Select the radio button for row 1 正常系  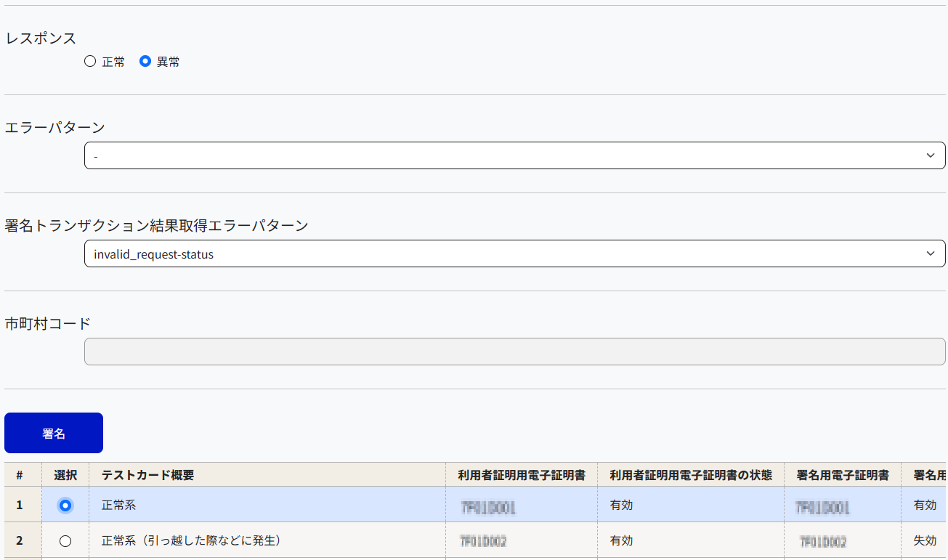point(65,505)
